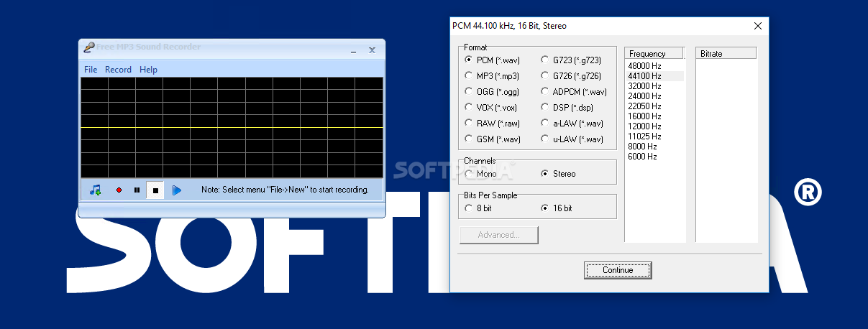The width and height of the screenshot is (868, 329).
Task: Select the RAW (*.raw) format
Action: (493, 124)
